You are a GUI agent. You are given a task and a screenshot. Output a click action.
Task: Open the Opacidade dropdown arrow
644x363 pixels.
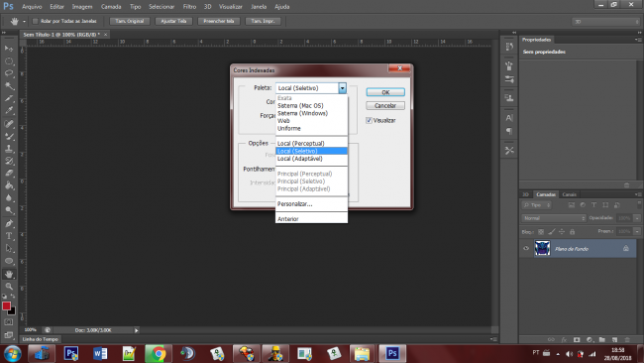click(637, 218)
